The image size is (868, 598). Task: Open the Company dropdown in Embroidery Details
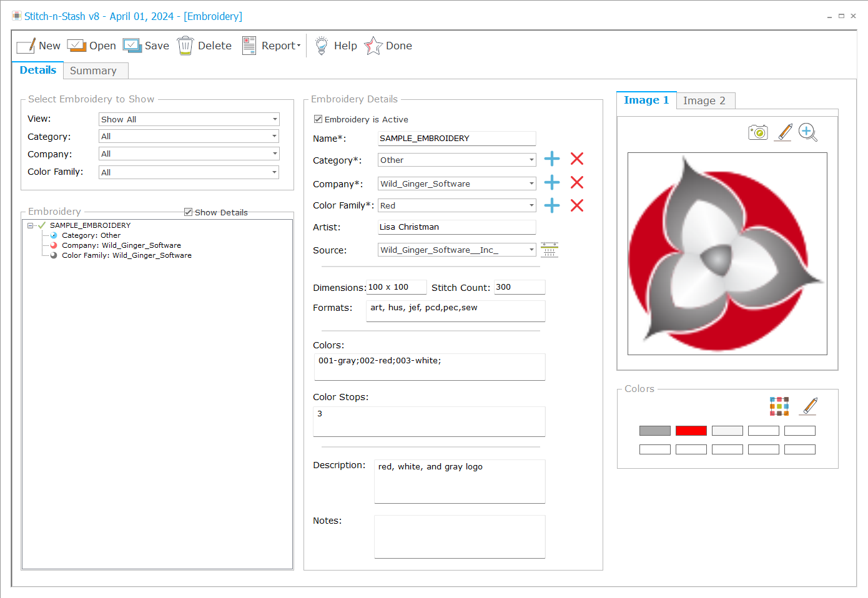coord(457,184)
